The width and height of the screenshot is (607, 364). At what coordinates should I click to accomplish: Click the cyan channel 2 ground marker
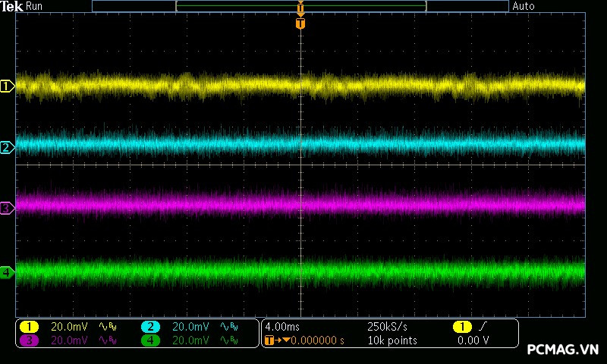click(x=7, y=147)
